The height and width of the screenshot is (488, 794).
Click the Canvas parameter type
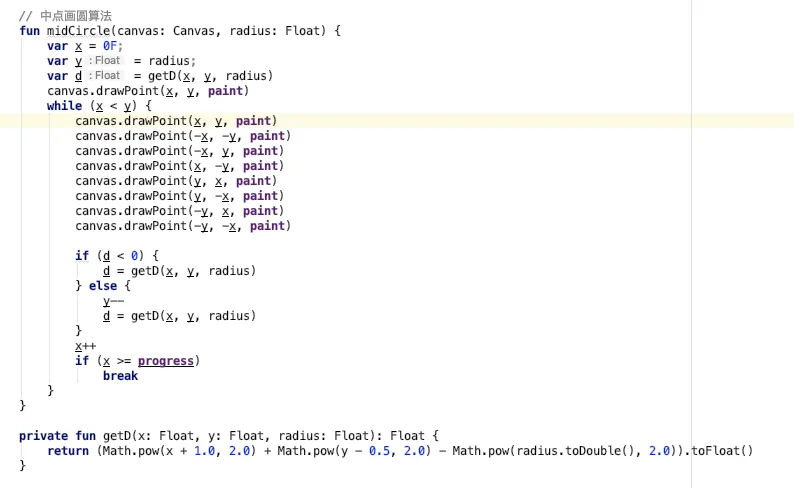(x=198, y=31)
